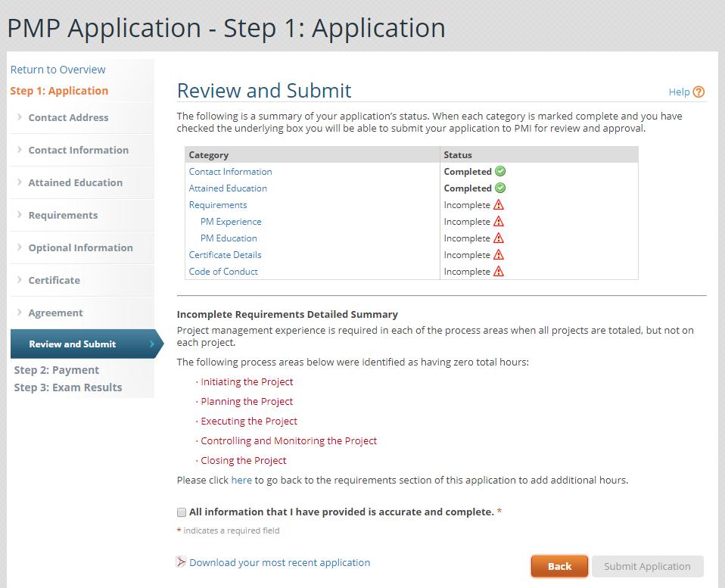Go to Step 2: Payment
This screenshot has height=588, width=725.
click(x=56, y=369)
